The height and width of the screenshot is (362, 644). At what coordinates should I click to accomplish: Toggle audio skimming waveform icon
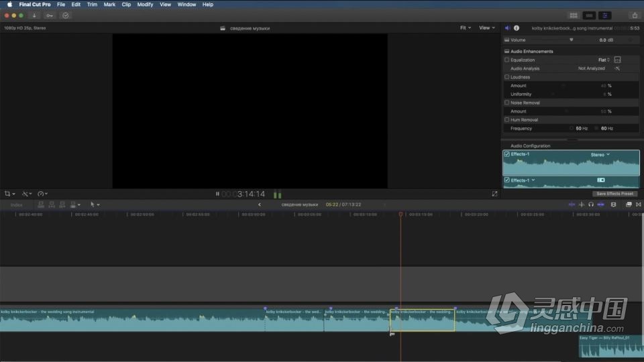point(581,204)
